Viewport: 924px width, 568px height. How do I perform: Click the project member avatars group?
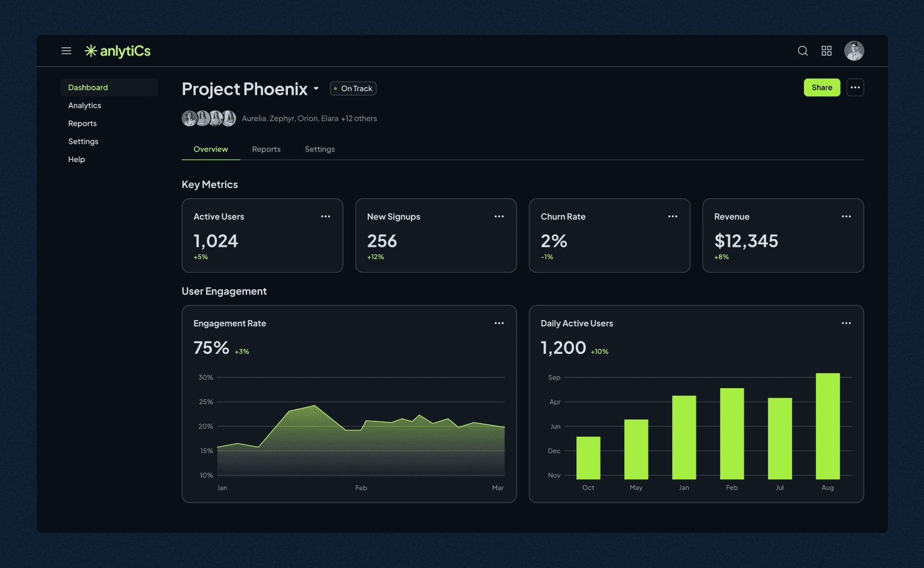tap(209, 118)
